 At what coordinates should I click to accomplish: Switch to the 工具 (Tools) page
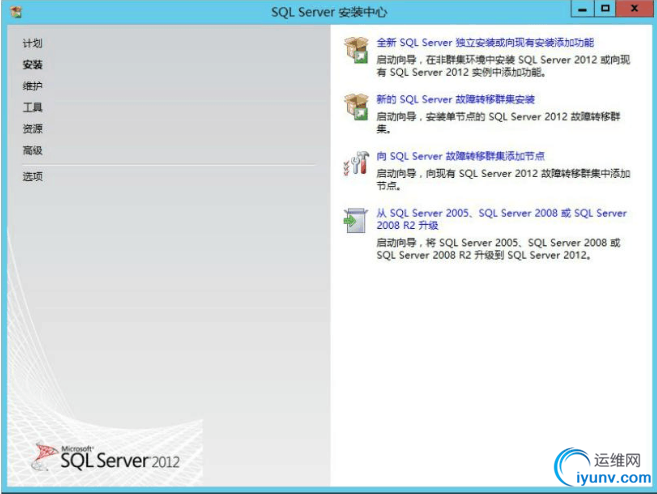tap(32, 107)
